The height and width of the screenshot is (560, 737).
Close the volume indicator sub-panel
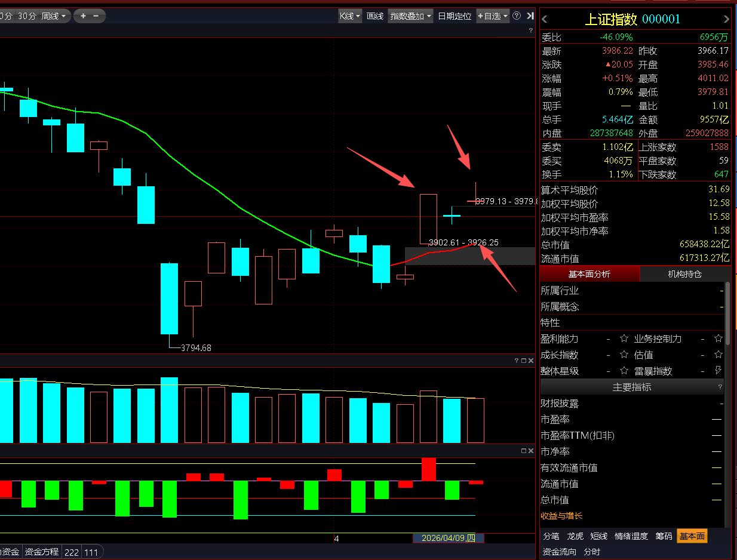(x=531, y=361)
